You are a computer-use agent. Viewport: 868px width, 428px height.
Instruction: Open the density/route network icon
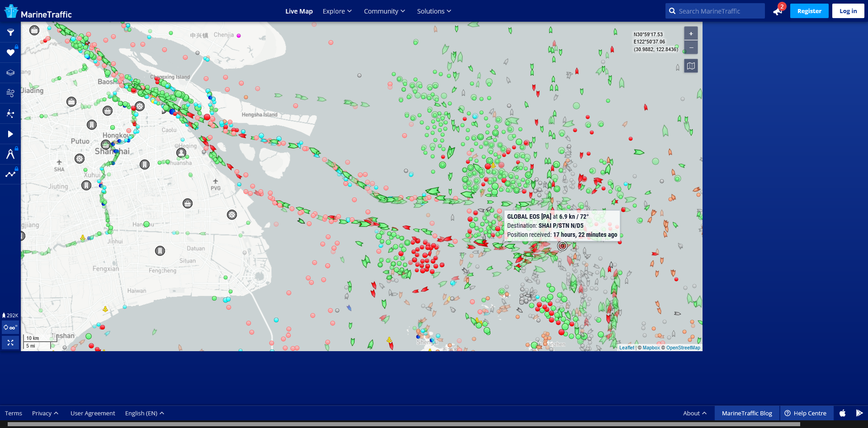10,113
